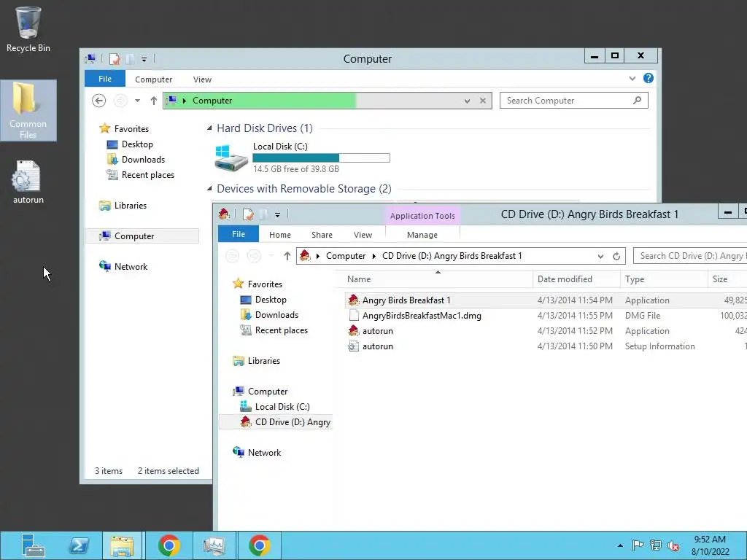Sort files by Type column header
The image size is (747, 560).
tap(664, 279)
